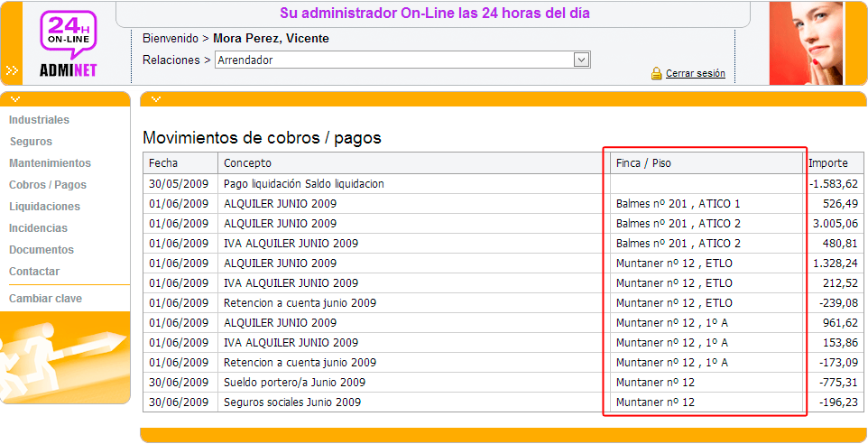Screen dimensions: 868x444
Task: Collapse the sidebar using its orange chevron
Action: [15, 98]
